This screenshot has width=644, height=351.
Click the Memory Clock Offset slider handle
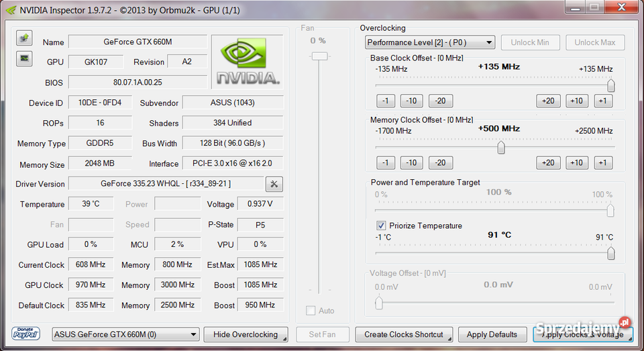500,147
